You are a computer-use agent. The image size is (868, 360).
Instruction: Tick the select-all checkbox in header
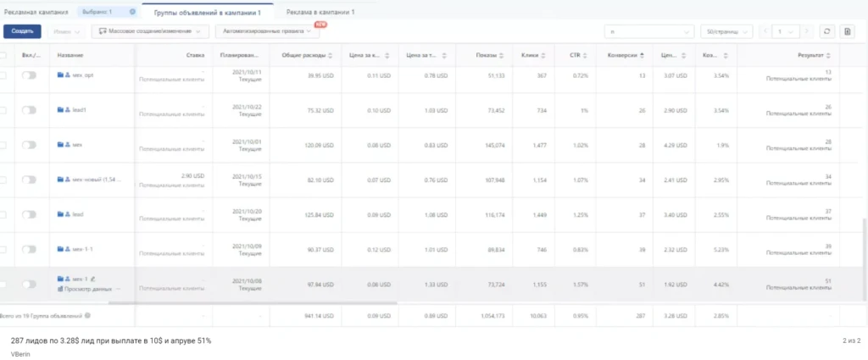tap(3, 55)
